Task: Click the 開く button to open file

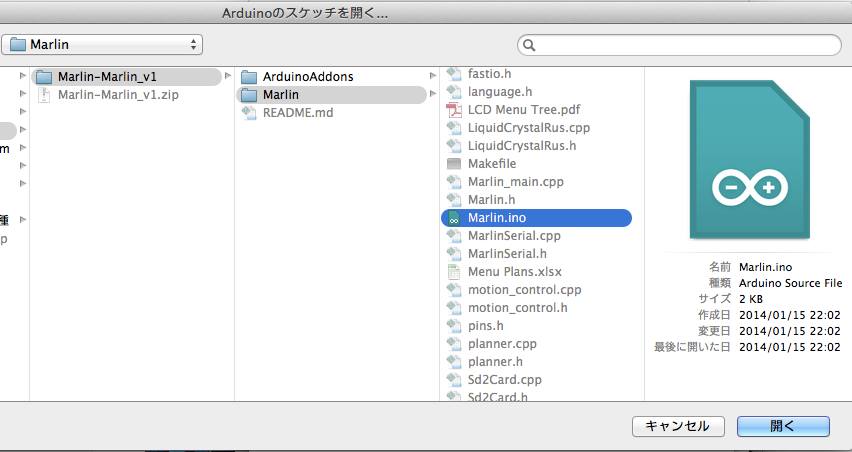Action: 782,426
